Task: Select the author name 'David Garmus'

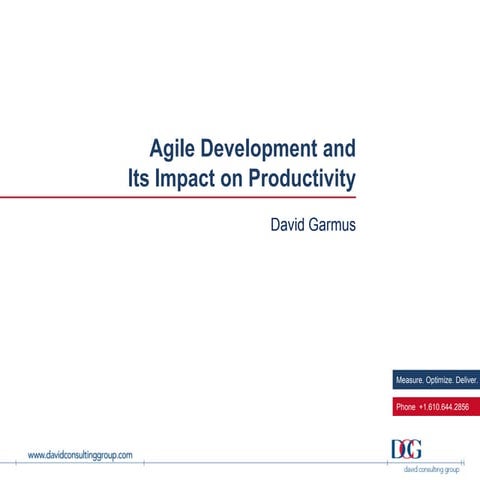Action: coord(313,225)
